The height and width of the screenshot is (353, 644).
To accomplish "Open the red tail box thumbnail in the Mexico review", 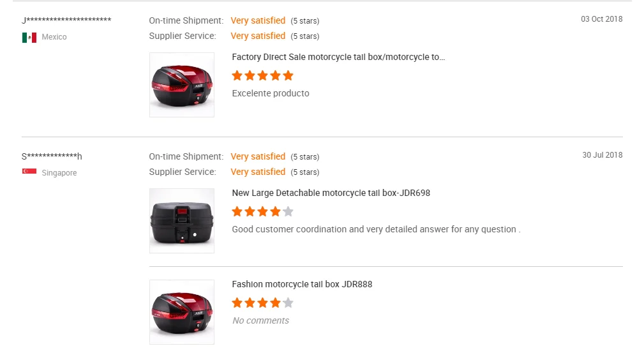I will pyautogui.click(x=182, y=85).
